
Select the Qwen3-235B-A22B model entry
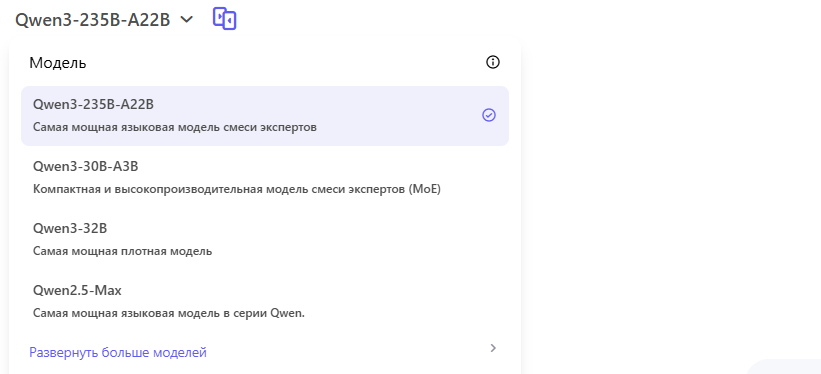pyautogui.click(x=265, y=116)
